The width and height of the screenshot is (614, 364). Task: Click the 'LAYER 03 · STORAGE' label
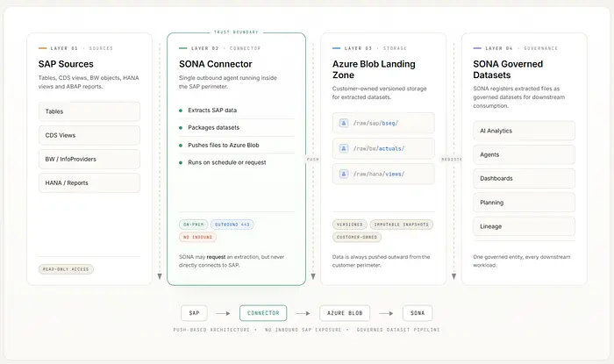(375, 48)
